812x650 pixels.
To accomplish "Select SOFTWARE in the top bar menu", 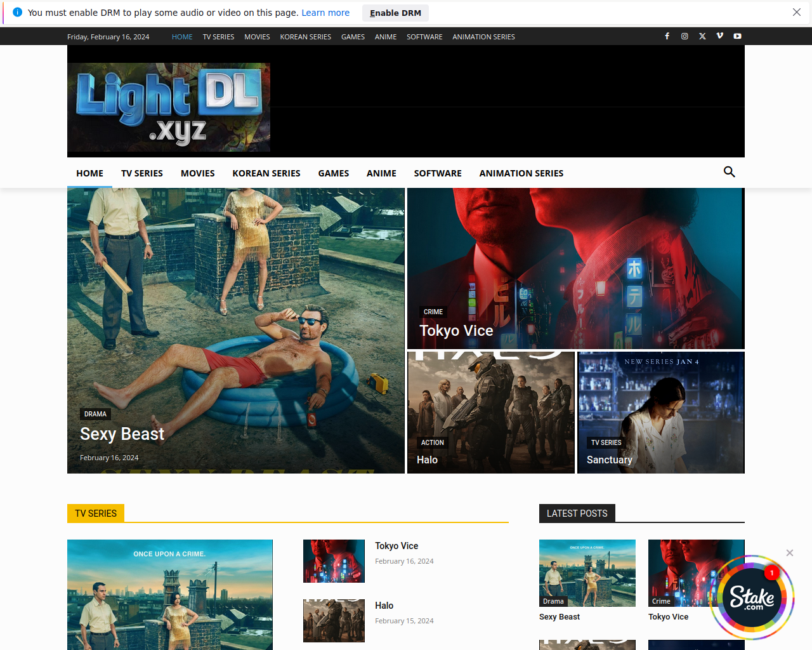I will click(x=424, y=37).
